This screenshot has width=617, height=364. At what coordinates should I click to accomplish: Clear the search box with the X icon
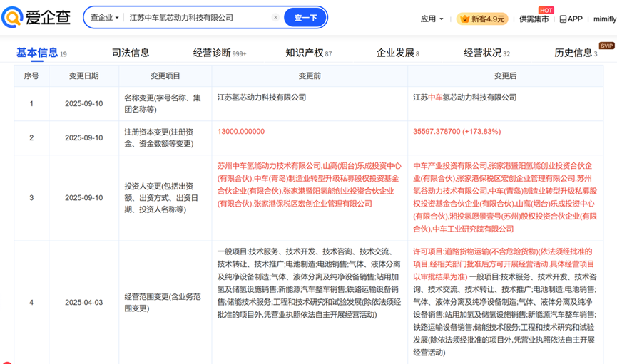pyautogui.click(x=276, y=18)
